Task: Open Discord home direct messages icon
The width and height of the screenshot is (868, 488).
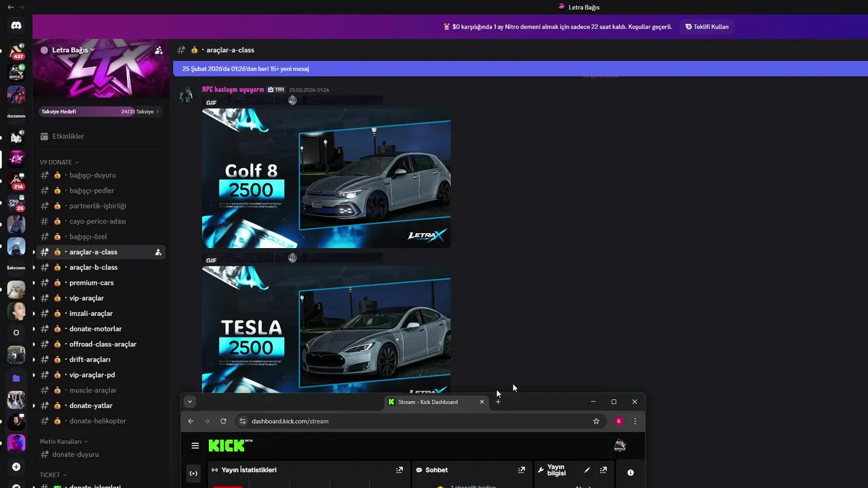Action: tap(16, 25)
